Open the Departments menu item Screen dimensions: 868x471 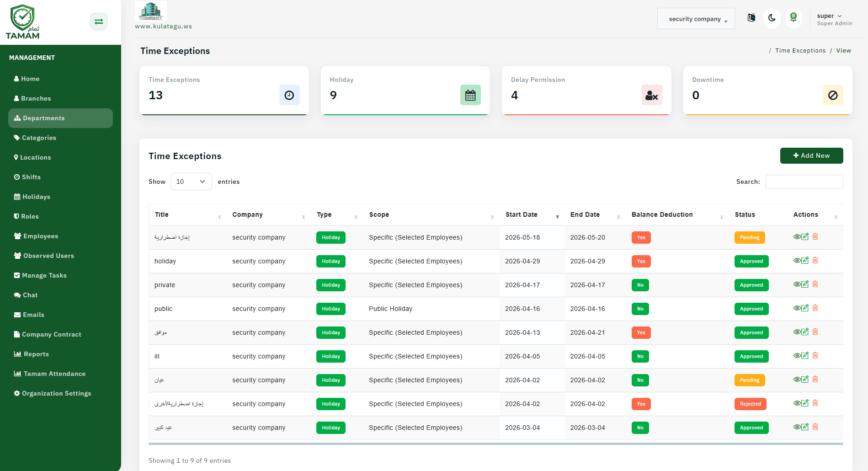[x=60, y=118]
